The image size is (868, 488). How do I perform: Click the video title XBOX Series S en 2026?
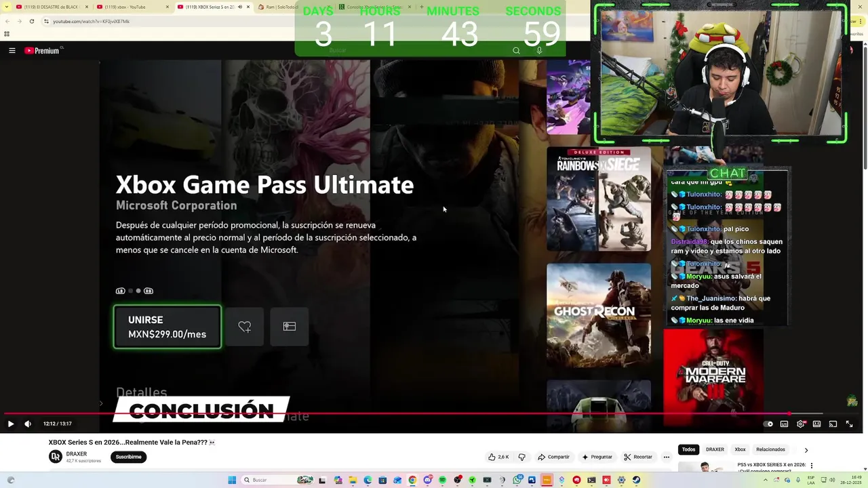click(x=132, y=443)
